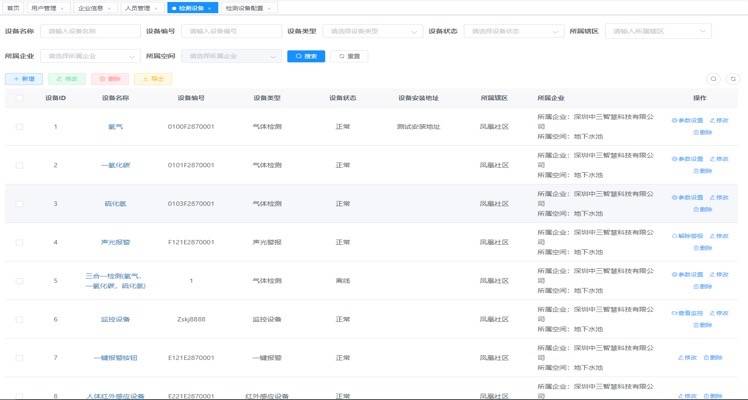Toggle the select-all checkbox in table header

coord(19,98)
